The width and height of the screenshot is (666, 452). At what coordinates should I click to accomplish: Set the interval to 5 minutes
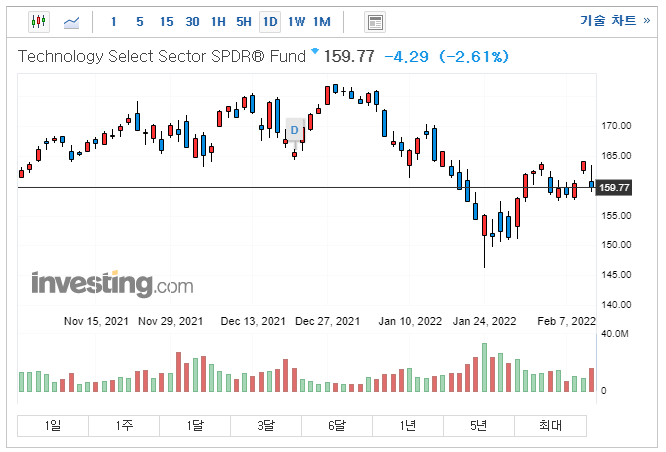(140, 22)
